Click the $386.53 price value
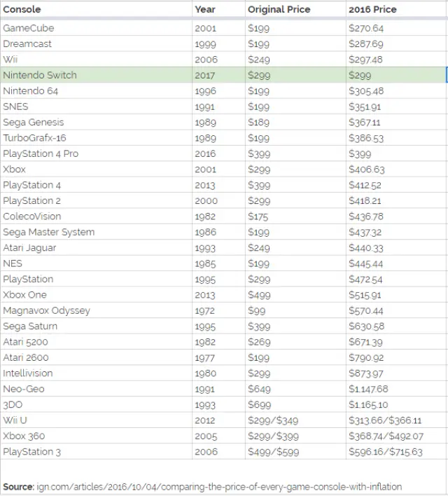The height and width of the screenshot is (496, 448). 366,138
